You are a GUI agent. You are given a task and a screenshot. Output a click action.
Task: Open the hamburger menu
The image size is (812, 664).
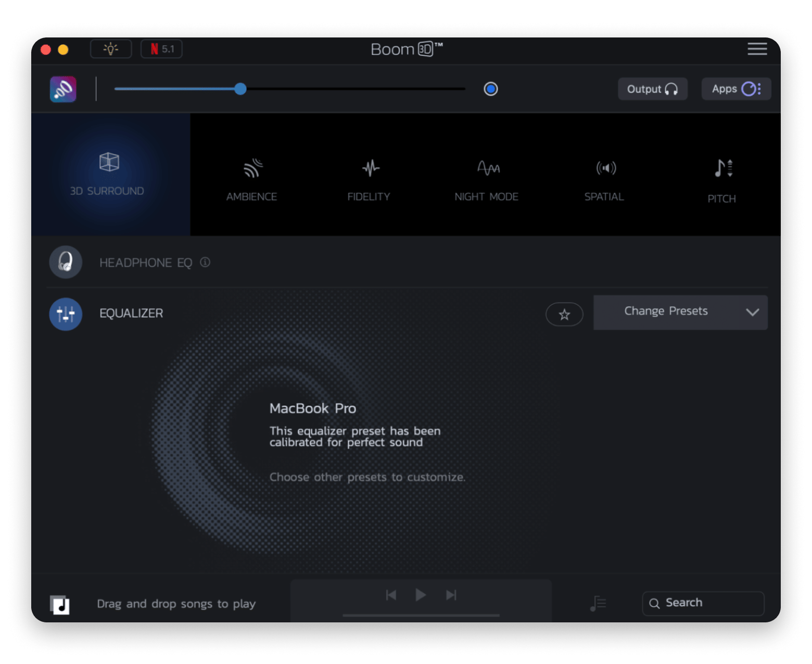757,49
